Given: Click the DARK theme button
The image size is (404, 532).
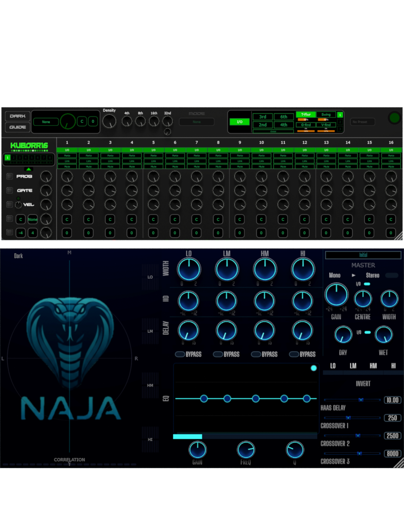Looking at the screenshot, I should point(18,116).
